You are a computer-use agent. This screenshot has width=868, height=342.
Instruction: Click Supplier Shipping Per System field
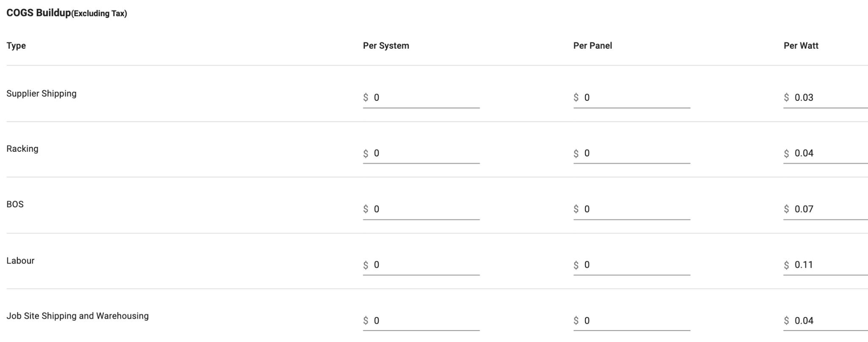(x=421, y=97)
